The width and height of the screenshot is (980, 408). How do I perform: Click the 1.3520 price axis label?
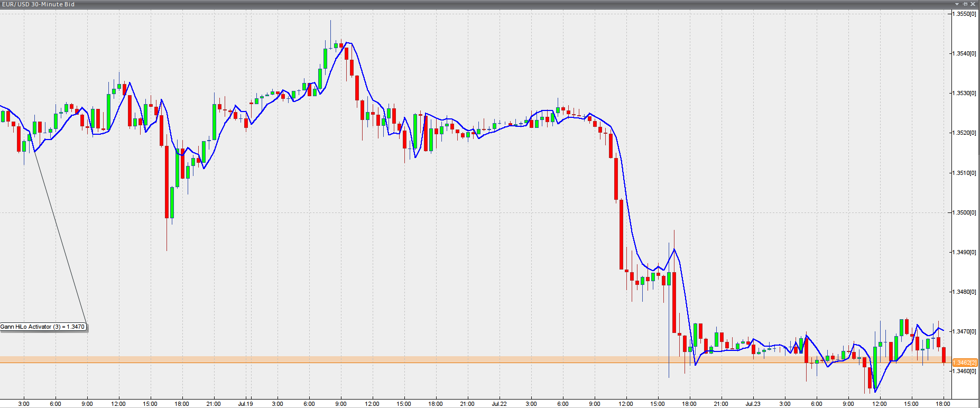[964, 133]
